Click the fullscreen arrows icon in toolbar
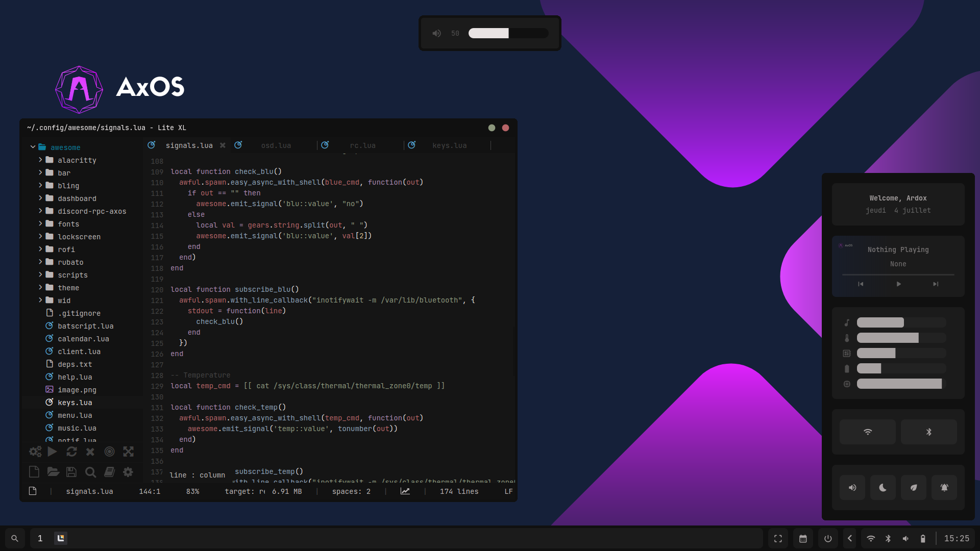980x551 pixels. [128, 452]
